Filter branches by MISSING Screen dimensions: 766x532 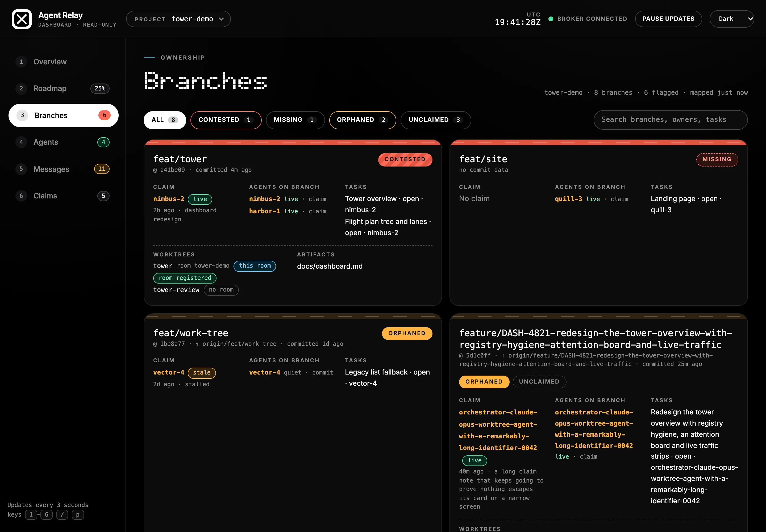[295, 120]
